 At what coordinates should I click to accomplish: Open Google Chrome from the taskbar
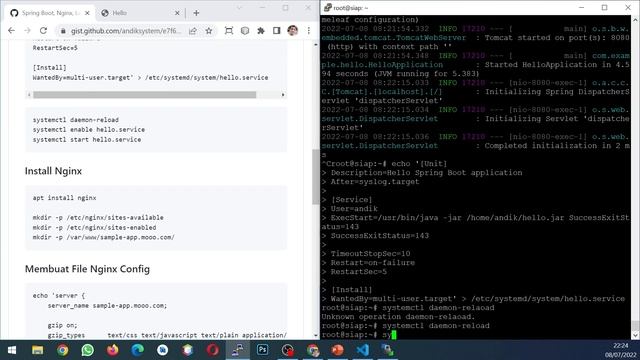coord(62,350)
